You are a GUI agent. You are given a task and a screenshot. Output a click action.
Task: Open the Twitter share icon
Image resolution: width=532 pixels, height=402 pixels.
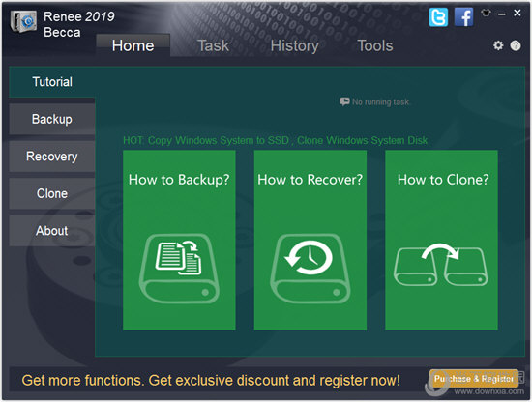click(x=438, y=17)
